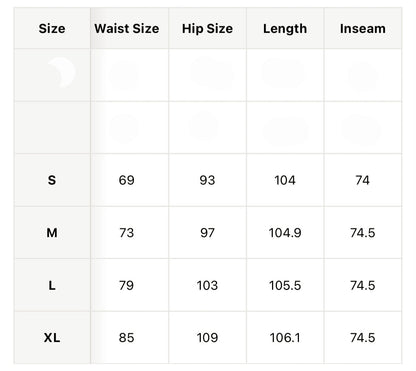416x371 pixels.
Task: Click hip value 109 in XL row
Action: coord(207,338)
